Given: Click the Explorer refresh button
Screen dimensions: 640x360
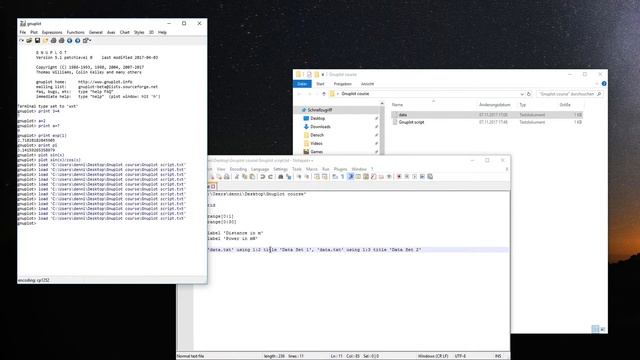Looking at the screenshot, I should tap(529, 94).
